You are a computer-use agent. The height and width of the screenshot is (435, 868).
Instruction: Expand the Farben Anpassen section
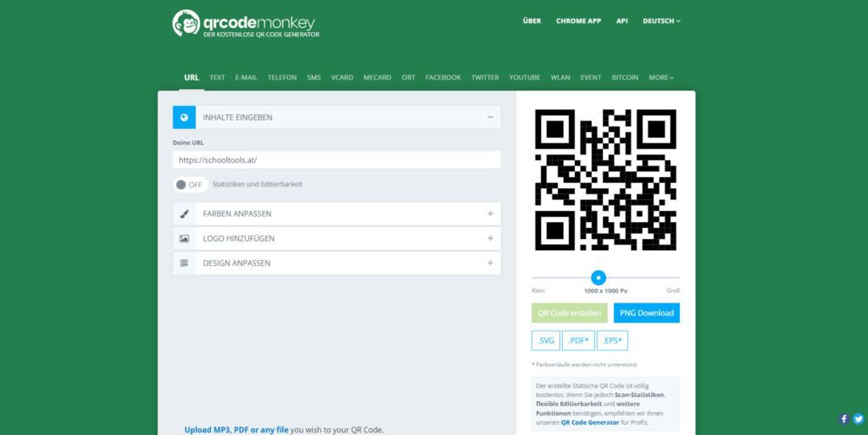tap(491, 214)
